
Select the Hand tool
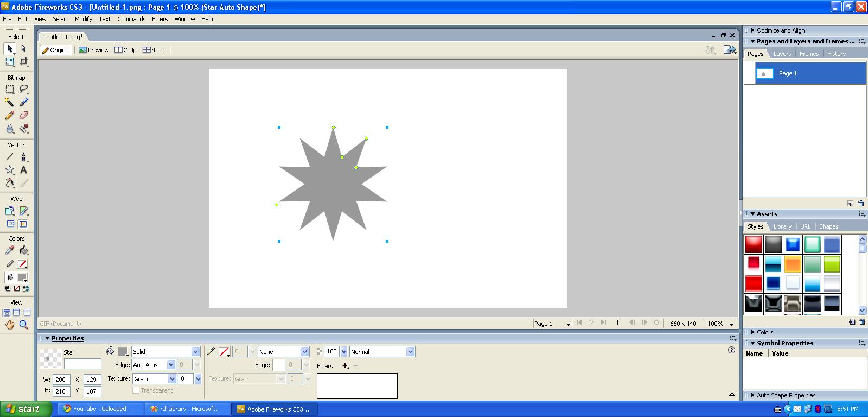(10, 325)
